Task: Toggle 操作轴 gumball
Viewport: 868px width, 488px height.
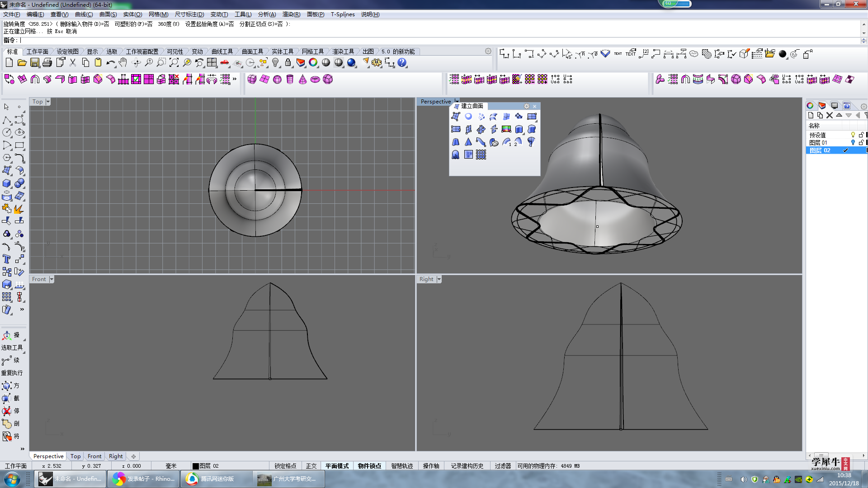Action: [x=431, y=466]
